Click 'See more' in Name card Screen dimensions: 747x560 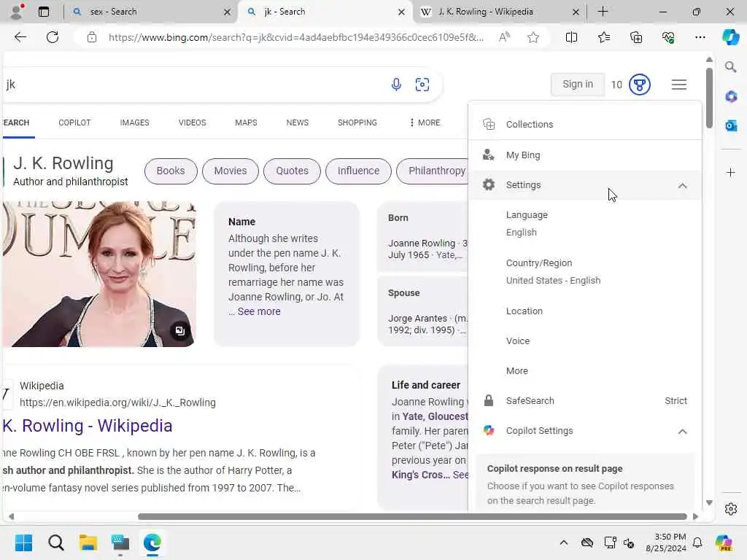pos(259,311)
